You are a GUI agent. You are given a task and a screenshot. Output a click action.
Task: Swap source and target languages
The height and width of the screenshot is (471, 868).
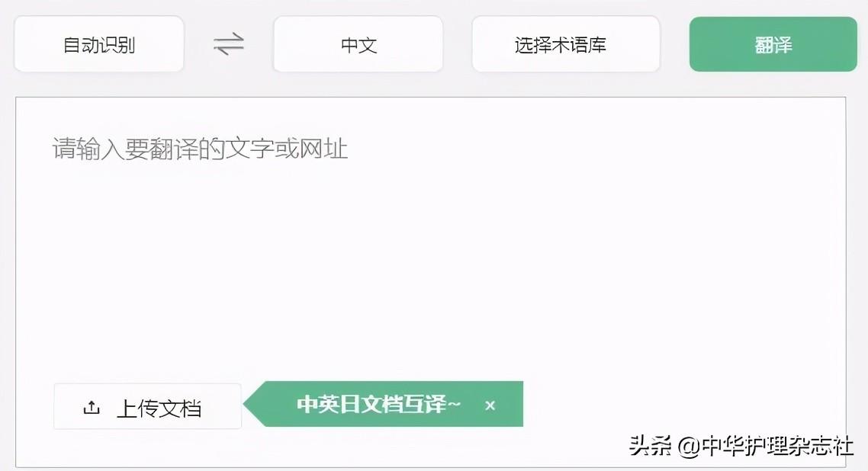pos(229,43)
